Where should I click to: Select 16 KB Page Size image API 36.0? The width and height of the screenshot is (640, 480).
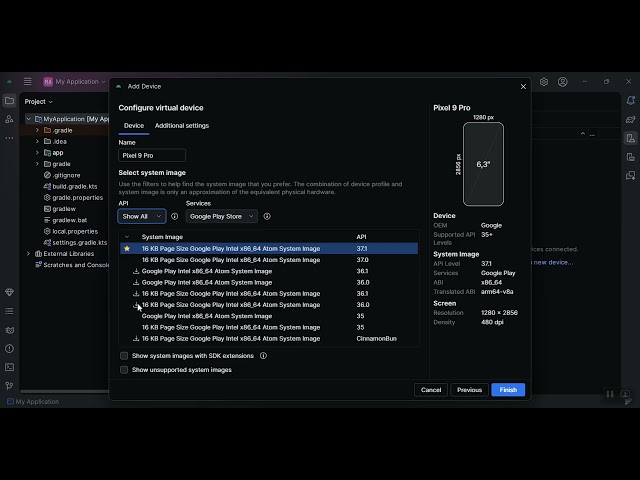coord(269,305)
